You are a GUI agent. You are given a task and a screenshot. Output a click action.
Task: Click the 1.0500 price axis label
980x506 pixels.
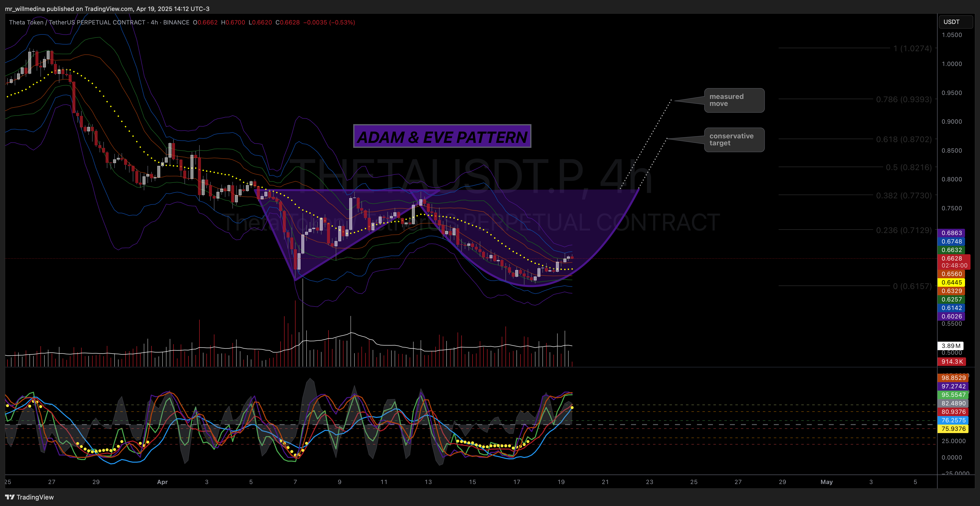pos(952,35)
